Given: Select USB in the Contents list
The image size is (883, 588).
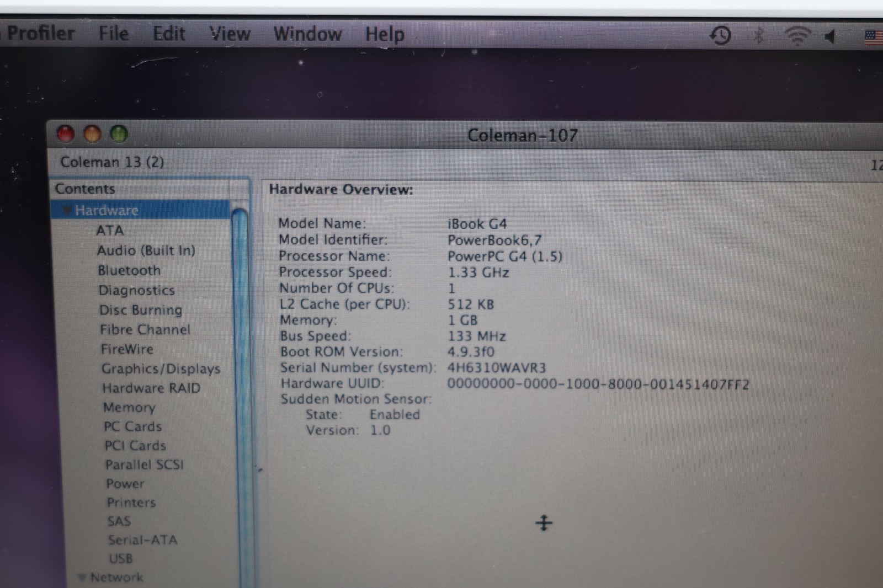Looking at the screenshot, I should point(121,559).
